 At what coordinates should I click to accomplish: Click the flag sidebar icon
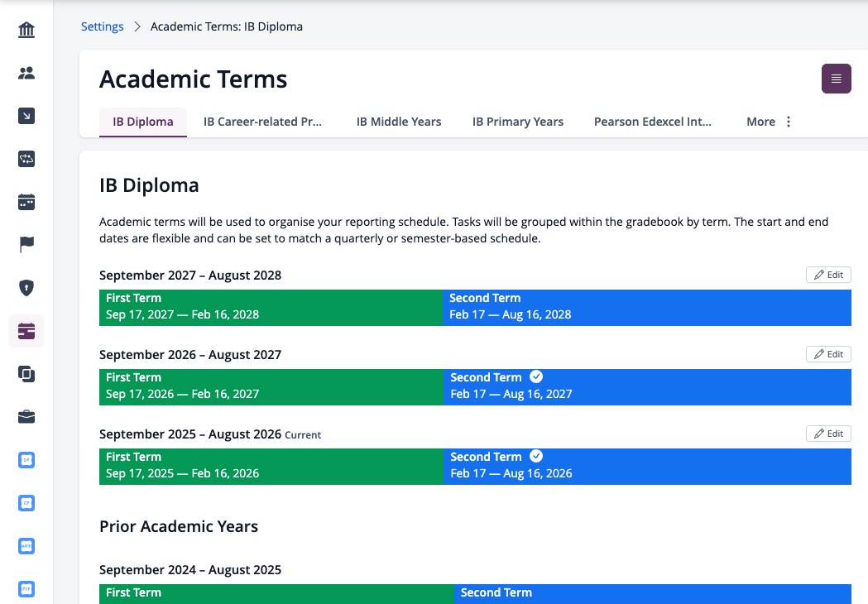pos(26,244)
